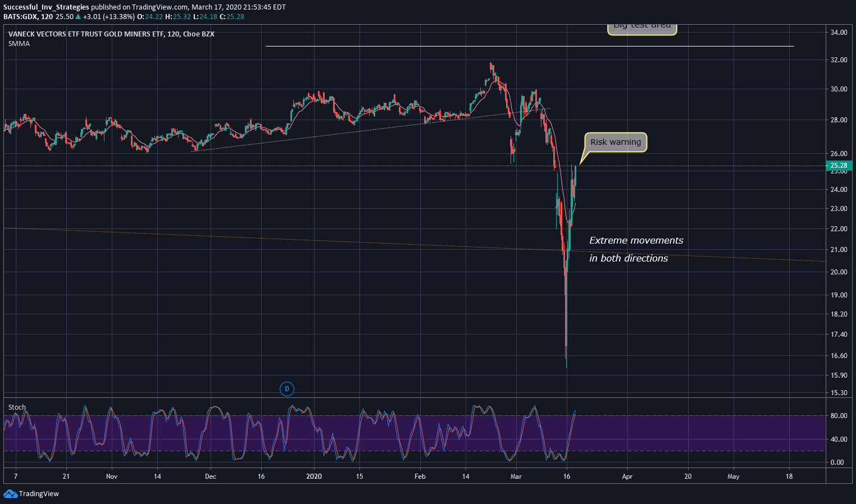Click the current price tag 25.28

[x=839, y=166]
